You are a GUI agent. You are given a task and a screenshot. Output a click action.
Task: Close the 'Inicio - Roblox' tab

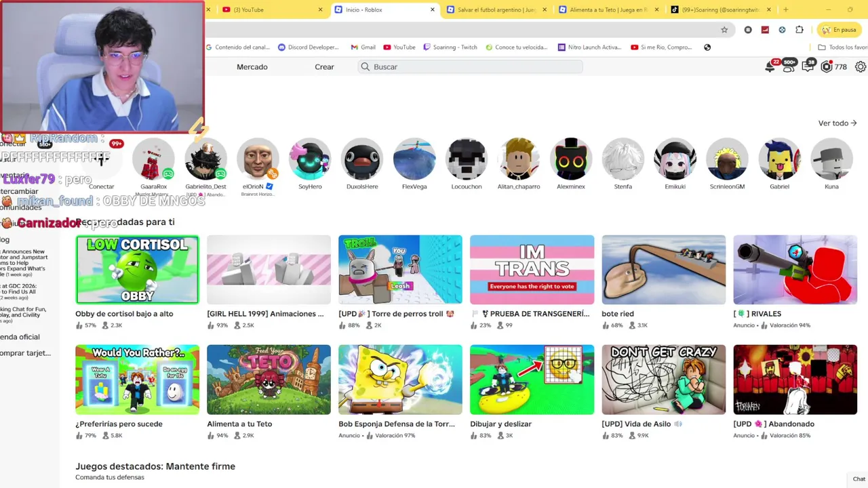tap(433, 9)
